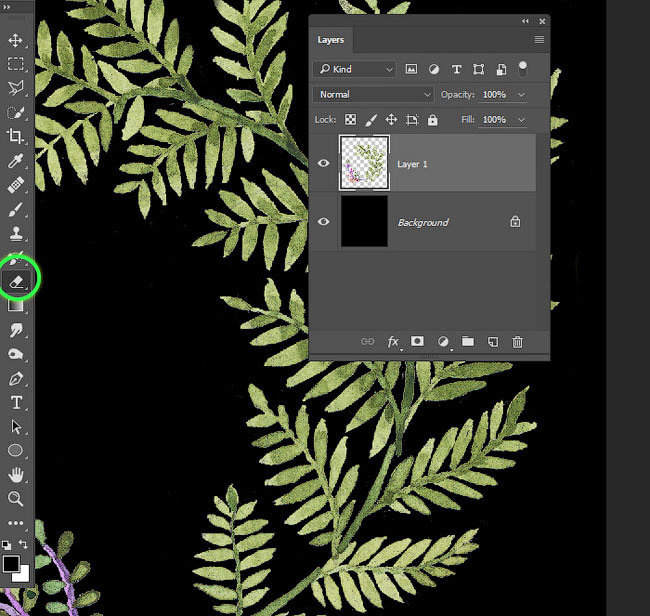650x616 pixels.
Task: Select the Crop tool
Action: coord(15,136)
